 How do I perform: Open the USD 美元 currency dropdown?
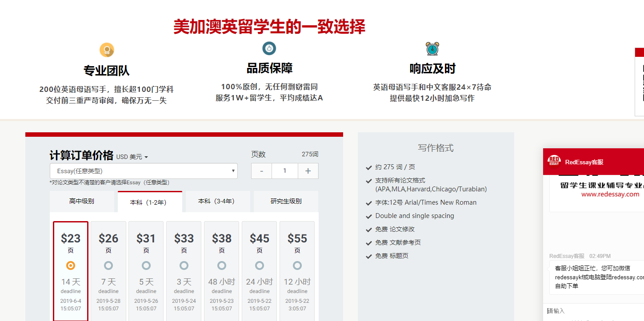(x=132, y=157)
